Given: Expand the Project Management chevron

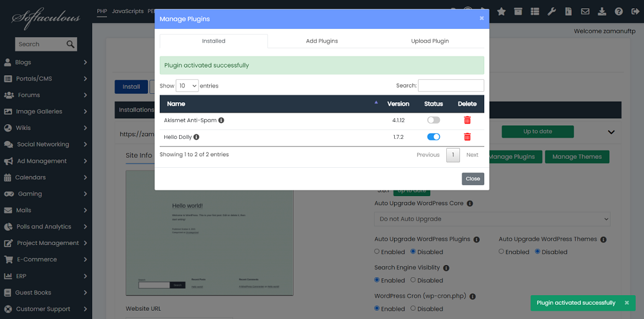Looking at the screenshot, I should [85, 243].
